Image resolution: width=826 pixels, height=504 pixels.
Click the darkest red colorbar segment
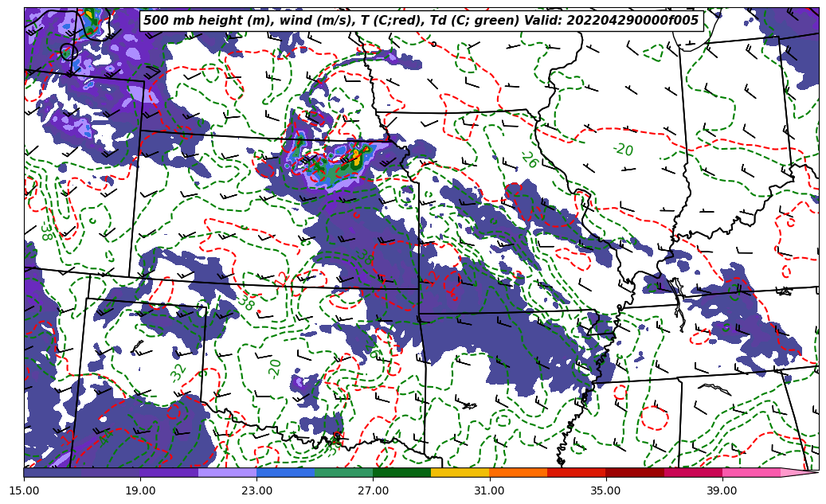(x=634, y=472)
